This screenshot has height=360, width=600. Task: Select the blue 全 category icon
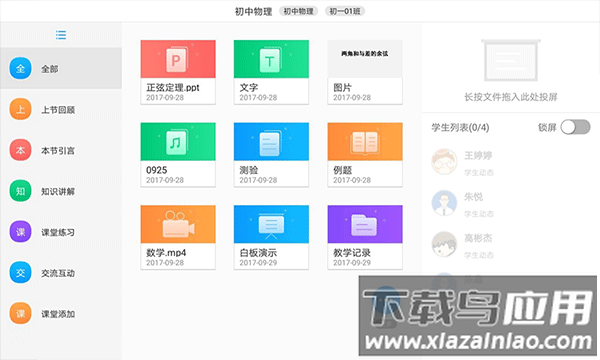20,68
